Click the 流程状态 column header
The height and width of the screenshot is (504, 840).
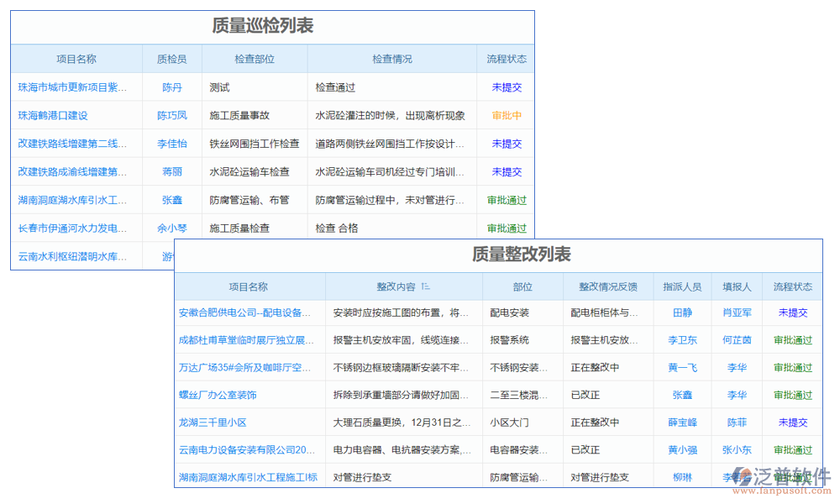(509, 59)
